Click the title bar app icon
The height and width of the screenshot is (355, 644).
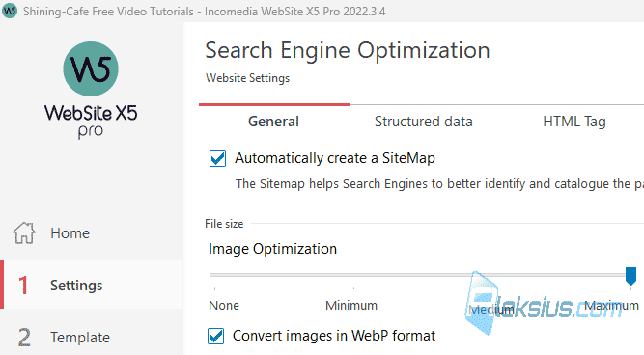pyautogui.click(x=10, y=11)
